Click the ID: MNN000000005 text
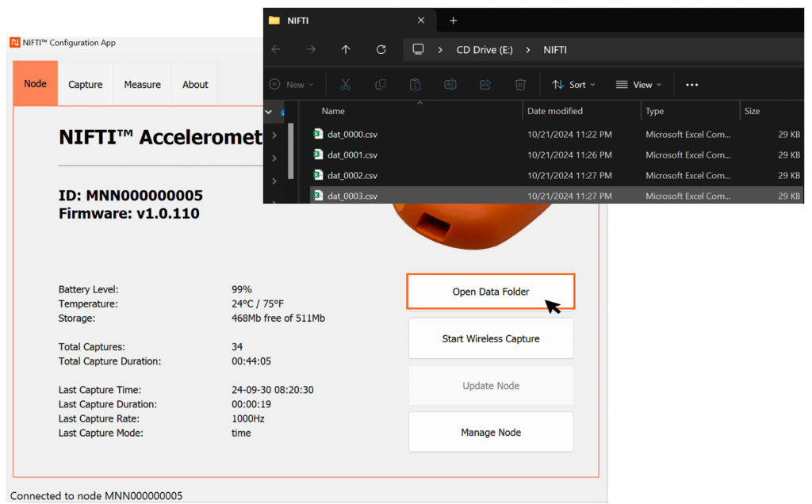The image size is (812, 504). (x=131, y=195)
